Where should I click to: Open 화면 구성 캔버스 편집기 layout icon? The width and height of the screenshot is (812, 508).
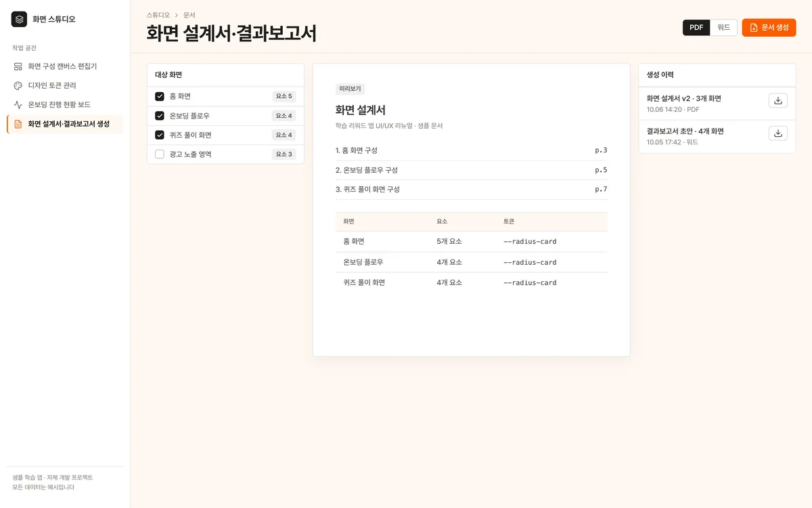pos(18,66)
